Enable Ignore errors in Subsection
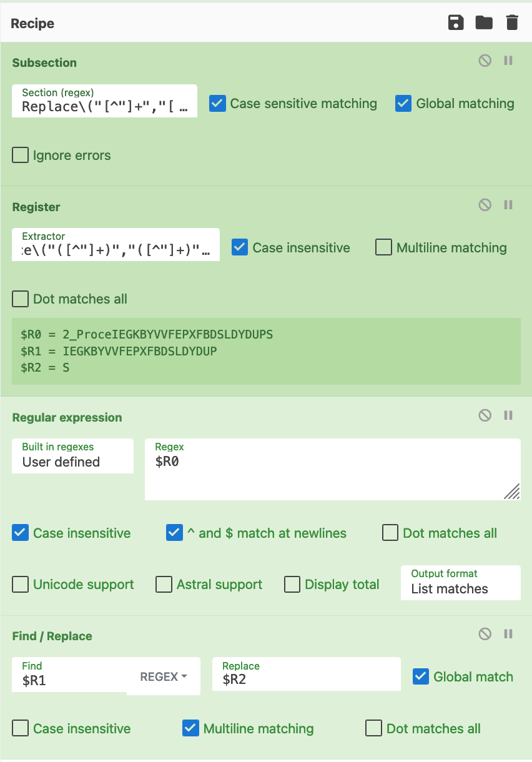Image resolution: width=532 pixels, height=762 pixels. [19, 155]
